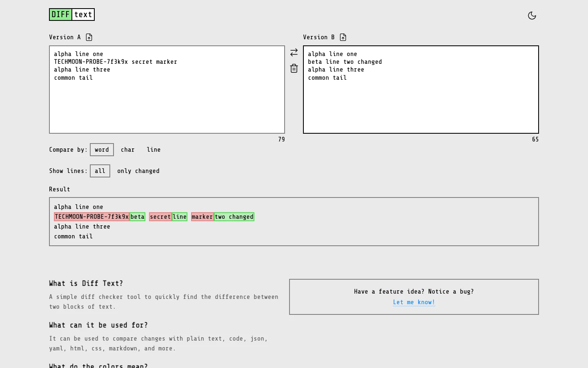Upload a file for Version B

[343, 37]
